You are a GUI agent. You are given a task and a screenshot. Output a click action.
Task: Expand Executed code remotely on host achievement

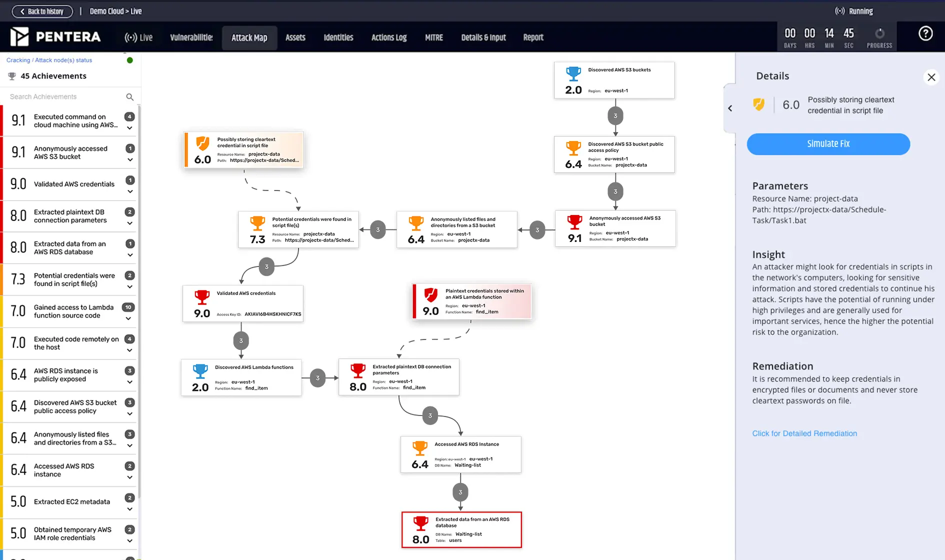[x=129, y=350]
